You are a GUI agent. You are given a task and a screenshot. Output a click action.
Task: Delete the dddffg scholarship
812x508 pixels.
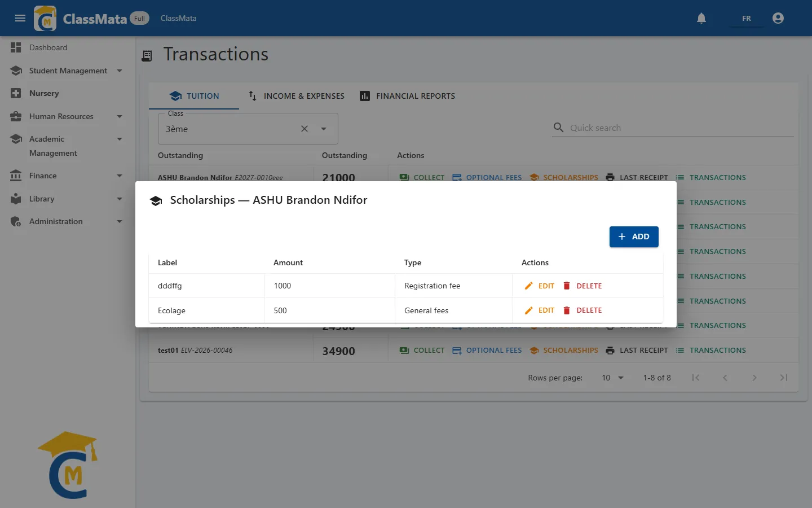(x=583, y=286)
